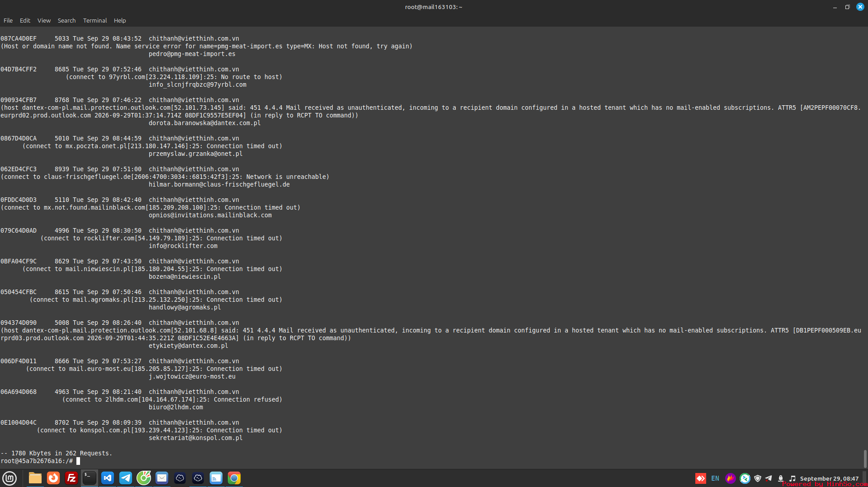Launch Google Chrome from the taskbar
The height and width of the screenshot is (487, 868).
click(x=234, y=478)
